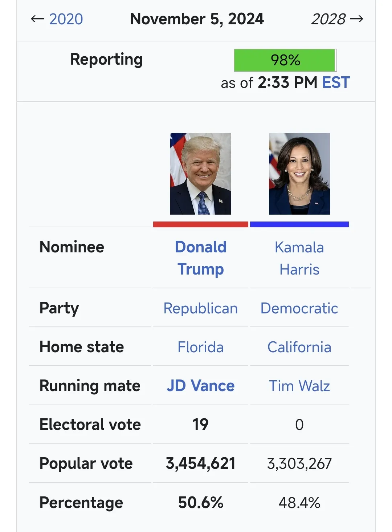Click the November 5, 2024 date heading
Image resolution: width=392 pixels, height=532 pixels.
(x=197, y=19)
